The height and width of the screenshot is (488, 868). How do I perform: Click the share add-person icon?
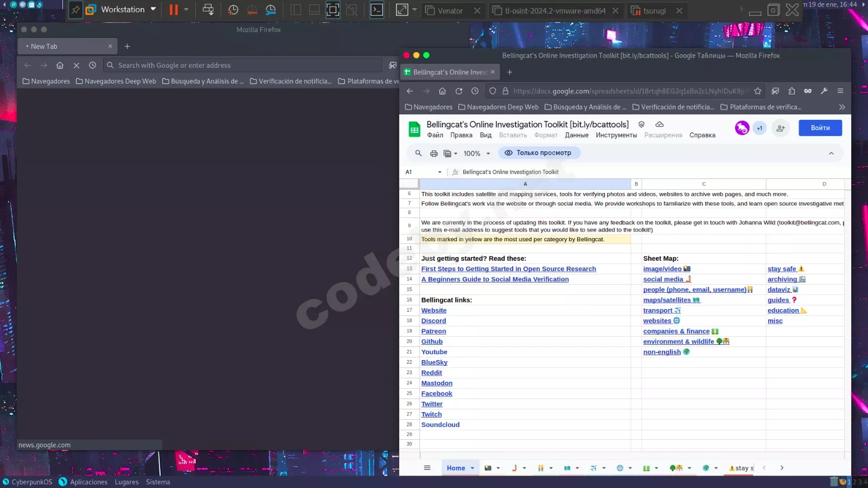781,128
